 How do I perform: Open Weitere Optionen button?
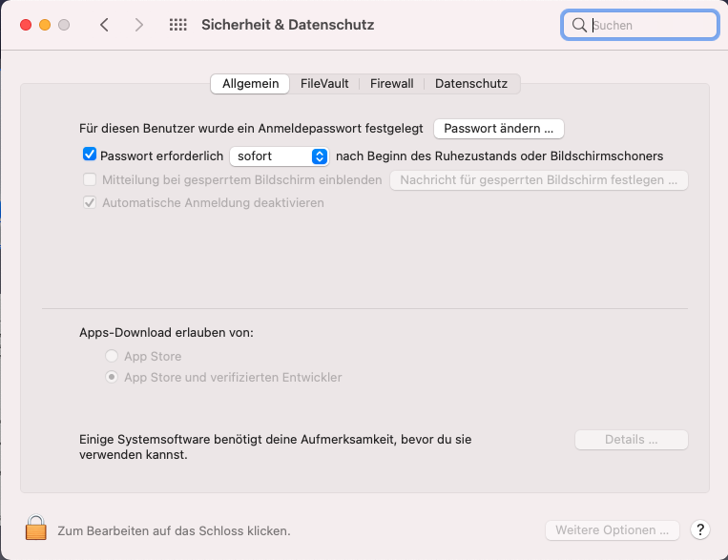pos(612,529)
